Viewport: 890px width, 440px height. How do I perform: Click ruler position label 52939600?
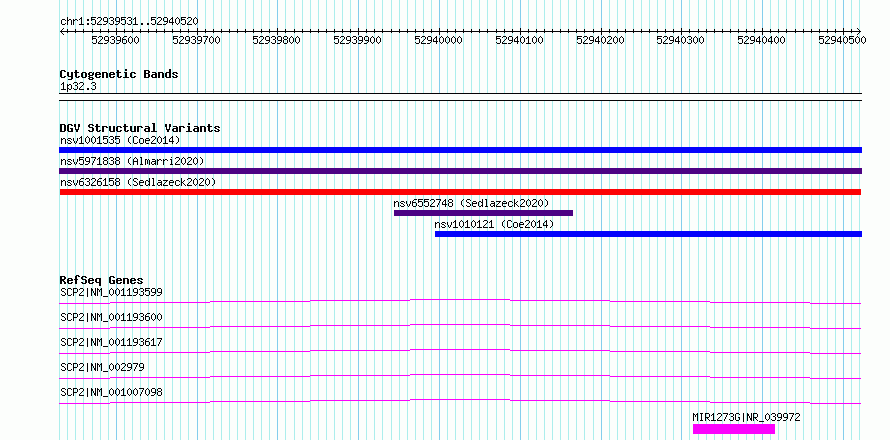pos(115,40)
